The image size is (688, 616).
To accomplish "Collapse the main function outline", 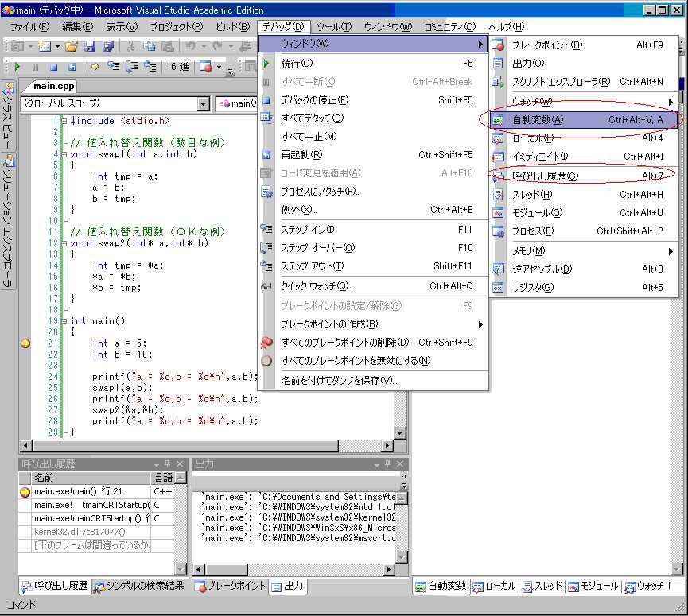I will [64, 321].
